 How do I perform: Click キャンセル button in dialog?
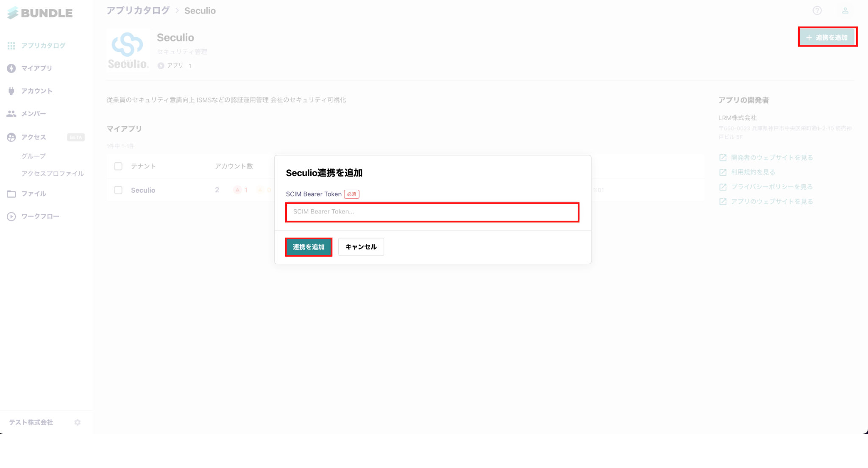(x=361, y=247)
